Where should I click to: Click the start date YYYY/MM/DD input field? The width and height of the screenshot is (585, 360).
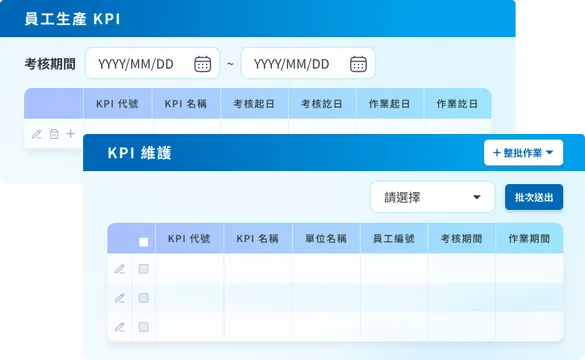click(x=152, y=63)
